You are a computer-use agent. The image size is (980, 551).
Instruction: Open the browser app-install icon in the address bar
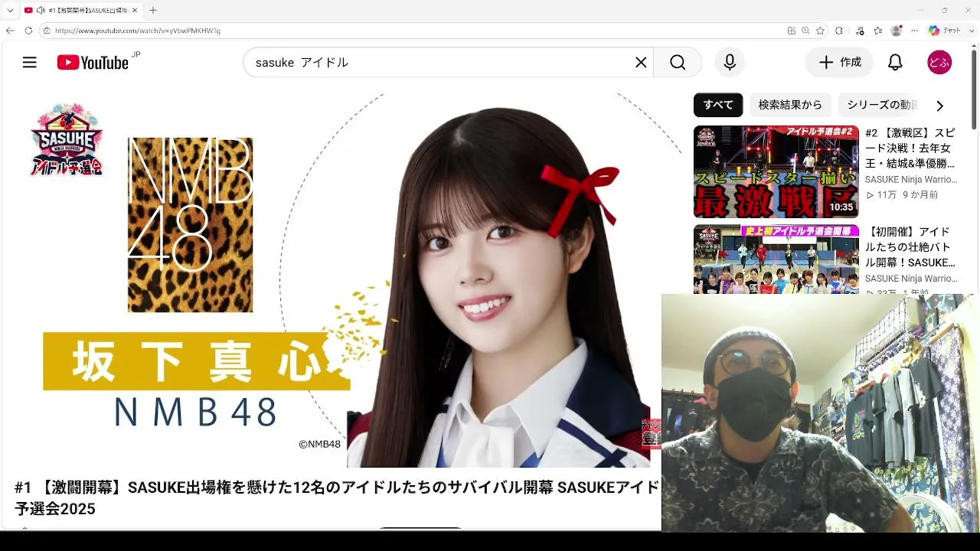792,31
